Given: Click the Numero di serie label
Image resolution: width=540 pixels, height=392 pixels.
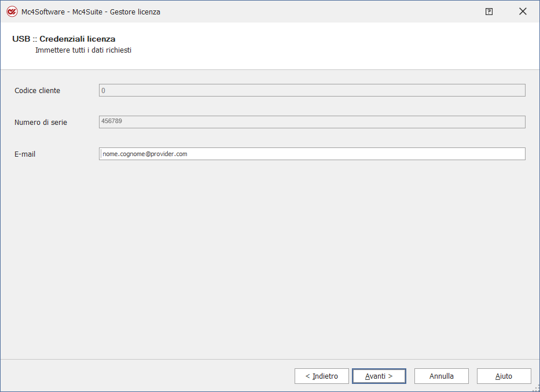Looking at the screenshot, I should tap(41, 123).
